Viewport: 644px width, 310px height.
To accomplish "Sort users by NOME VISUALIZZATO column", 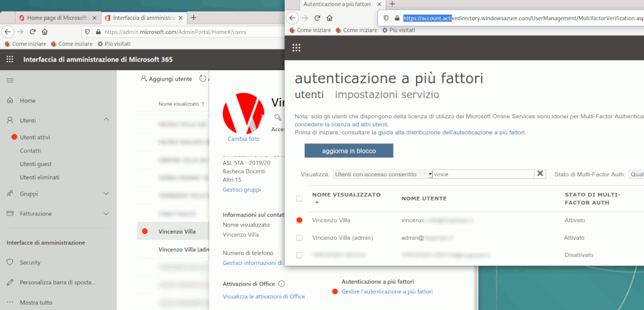I will (x=346, y=194).
